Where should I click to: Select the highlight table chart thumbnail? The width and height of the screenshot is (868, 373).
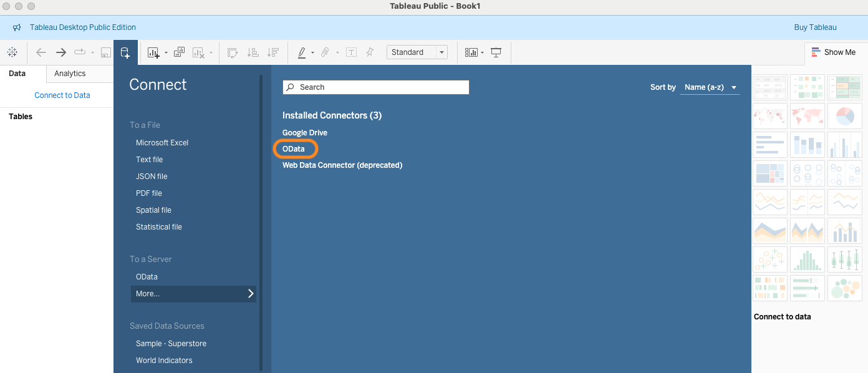(x=845, y=87)
